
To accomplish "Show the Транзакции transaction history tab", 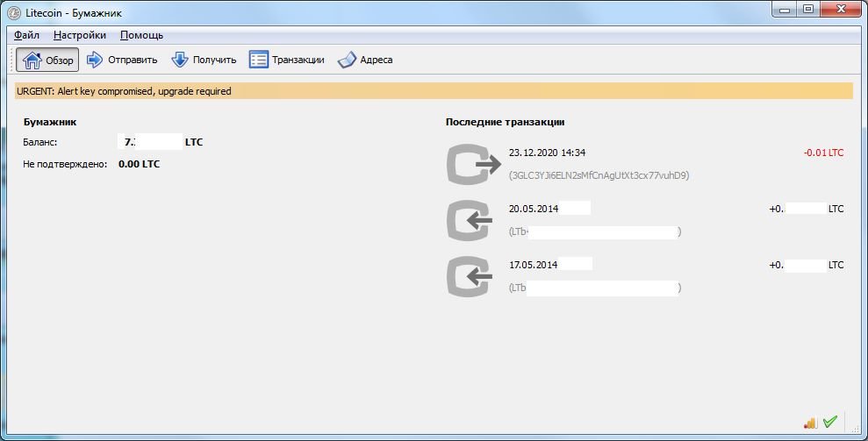I will point(287,60).
